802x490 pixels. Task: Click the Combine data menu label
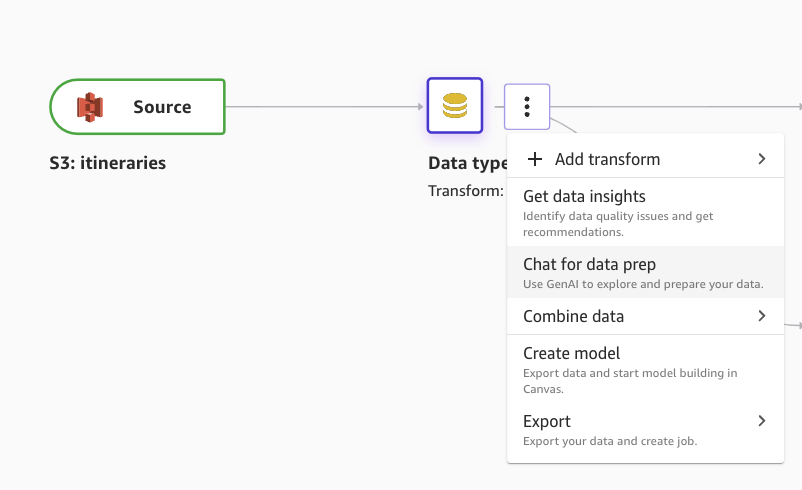573,316
